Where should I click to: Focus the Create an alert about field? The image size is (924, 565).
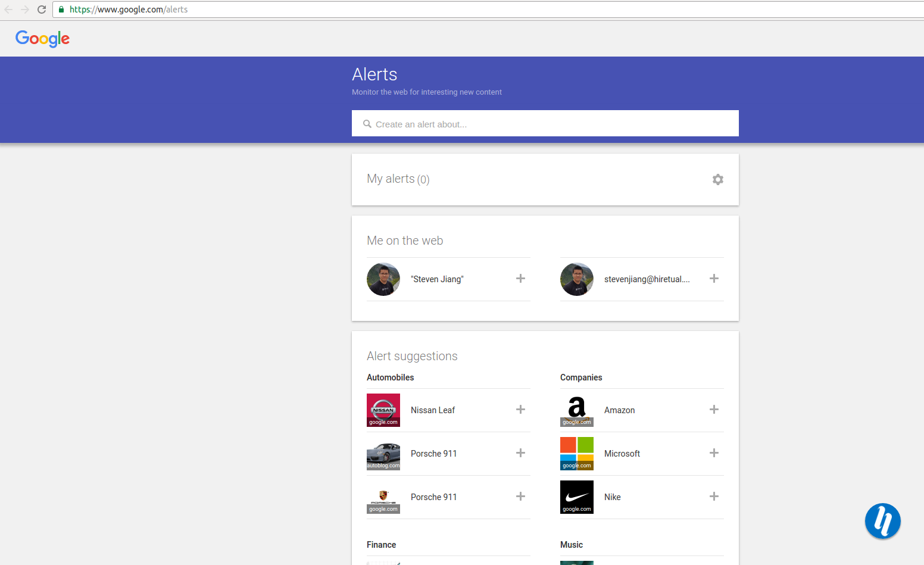pyautogui.click(x=545, y=123)
